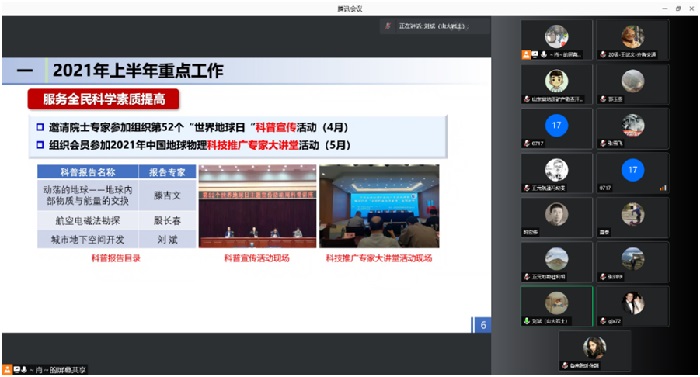
Task: Select the black-and-white sketch avatar participant tile
Action: point(556,173)
